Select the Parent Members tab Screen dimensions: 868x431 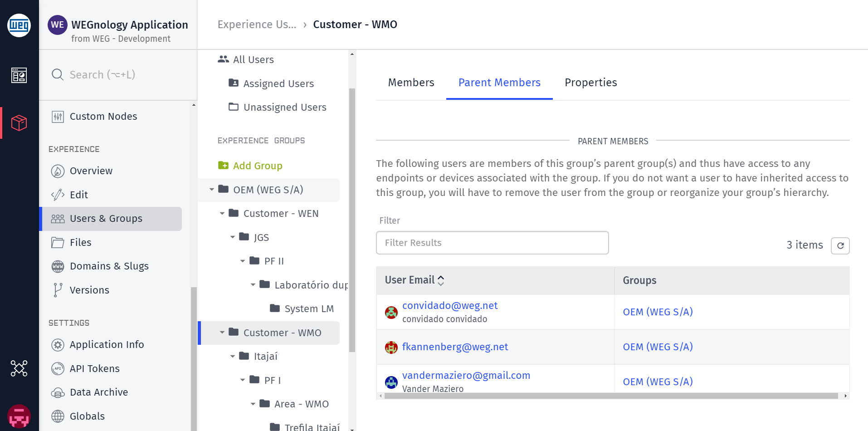[499, 83]
